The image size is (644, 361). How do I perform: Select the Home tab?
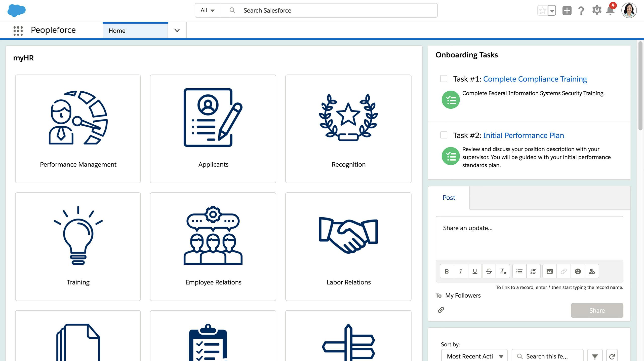[x=135, y=30]
